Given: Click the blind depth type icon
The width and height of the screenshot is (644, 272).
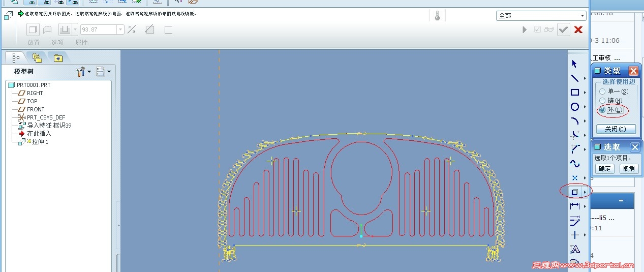Looking at the screenshot, I should [65, 29].
